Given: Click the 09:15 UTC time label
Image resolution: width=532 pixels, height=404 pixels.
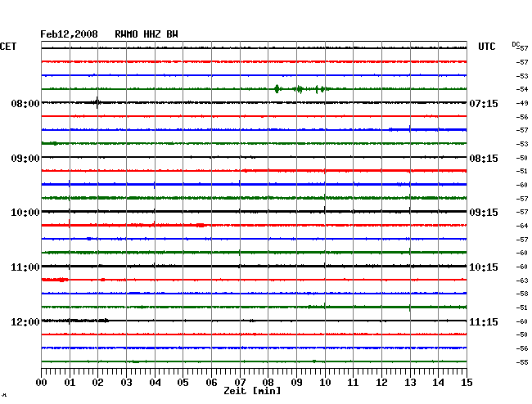Looking at the screenshot, I should (484, 213).
